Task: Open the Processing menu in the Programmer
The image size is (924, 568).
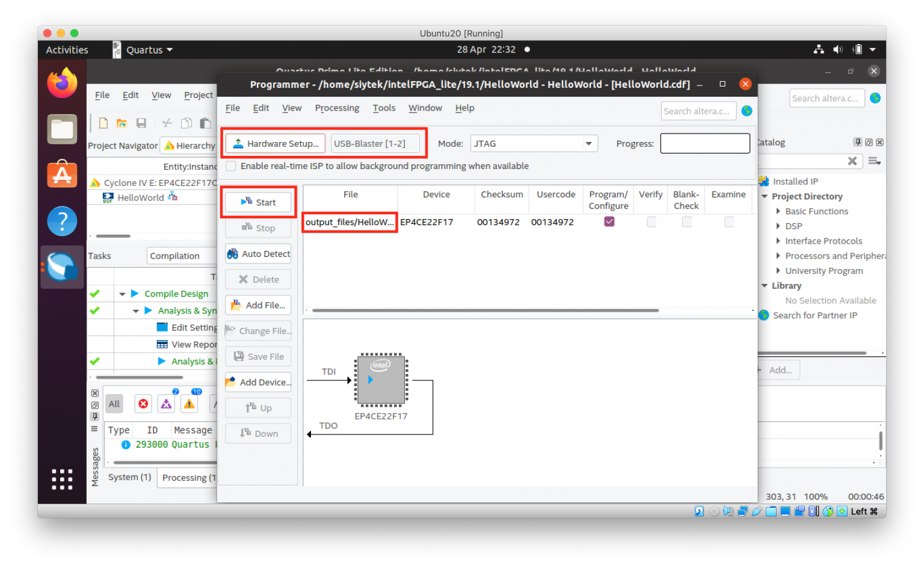Action: click(x=337, y=108)
